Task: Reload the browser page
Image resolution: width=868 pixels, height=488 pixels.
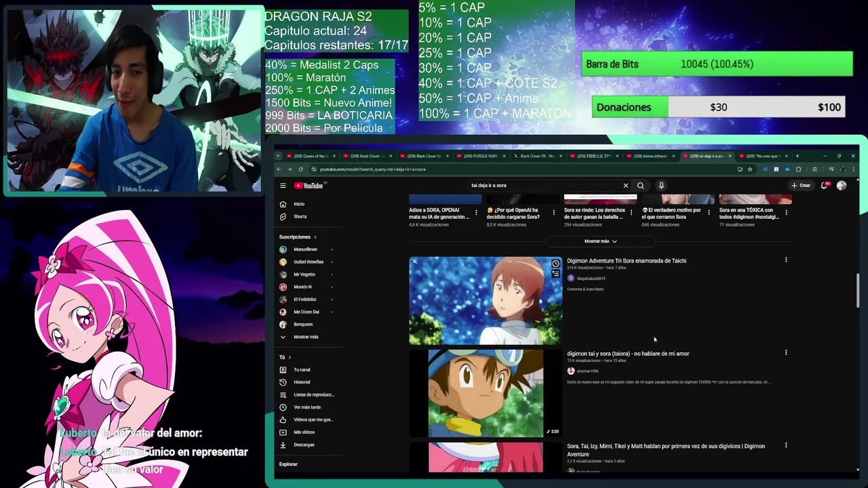Action: click(300, 169)
